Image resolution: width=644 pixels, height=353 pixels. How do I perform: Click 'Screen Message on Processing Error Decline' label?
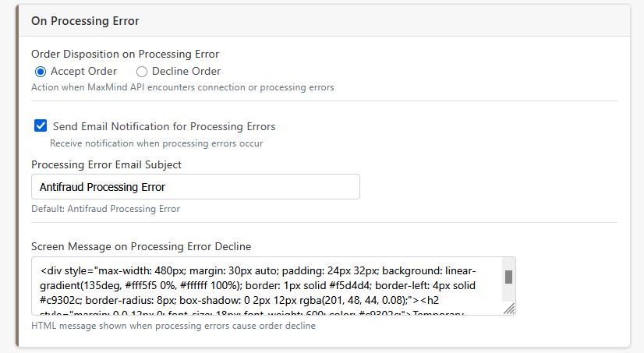click(141, 246)
